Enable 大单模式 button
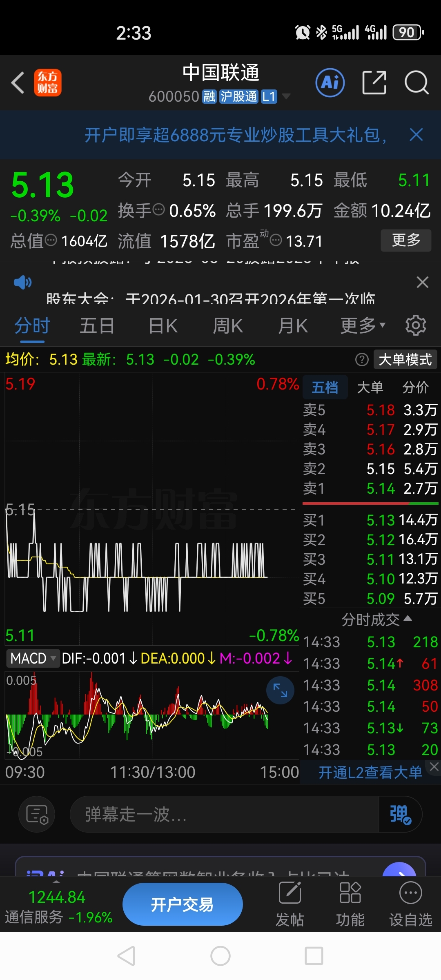 click(405, 360)
